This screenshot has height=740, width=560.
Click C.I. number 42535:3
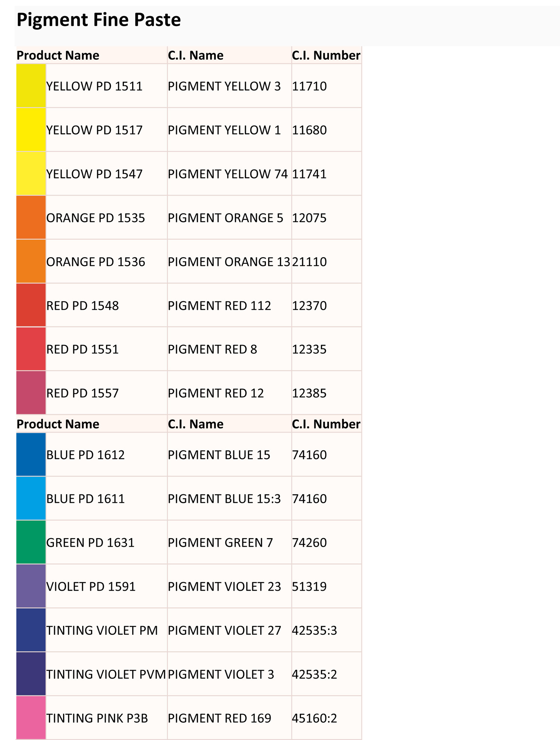[315, 630]
